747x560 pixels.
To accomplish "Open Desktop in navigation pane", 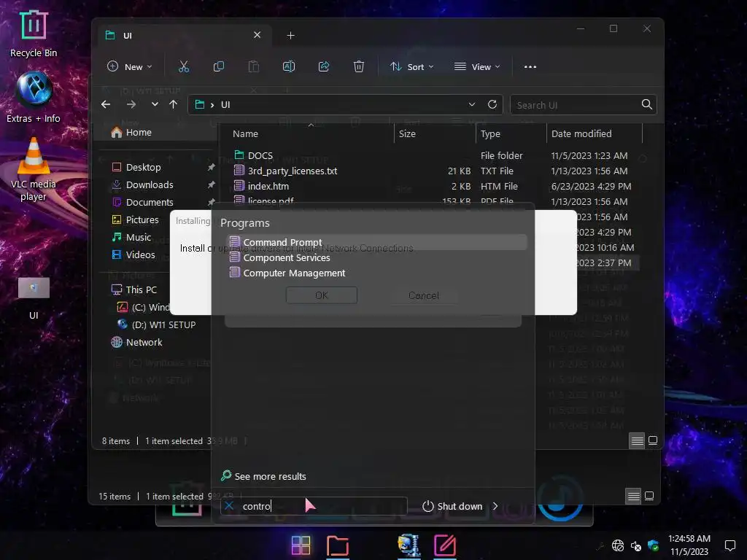I will pos(136,167).
